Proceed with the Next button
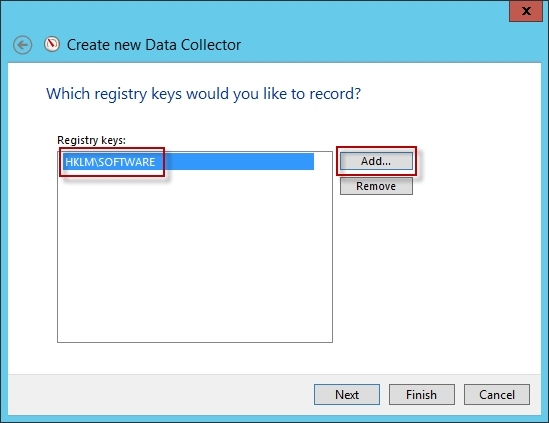The image size is (549, 423). [347, 395]
